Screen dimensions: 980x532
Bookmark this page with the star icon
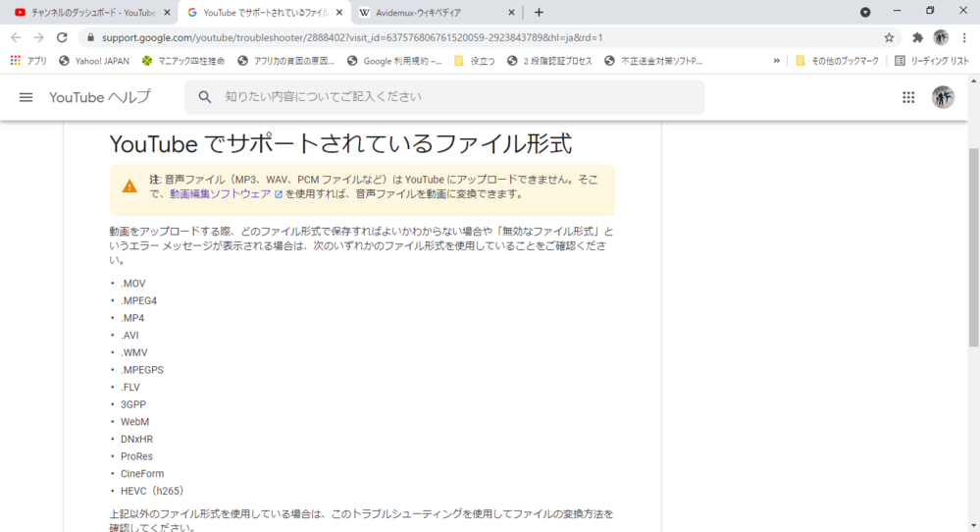click(889, 37)
